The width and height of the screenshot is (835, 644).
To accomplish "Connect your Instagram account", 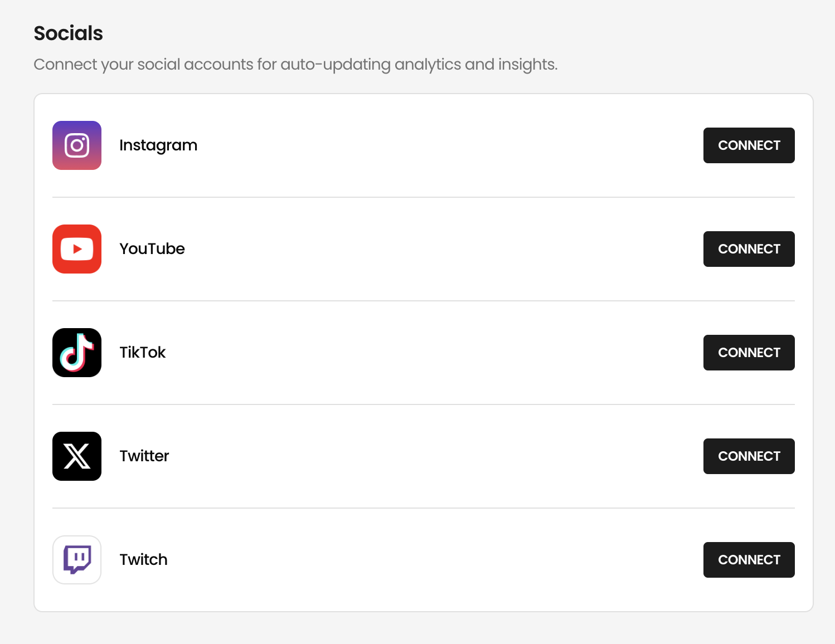I will pyautogui.click(x=749, y=145).
